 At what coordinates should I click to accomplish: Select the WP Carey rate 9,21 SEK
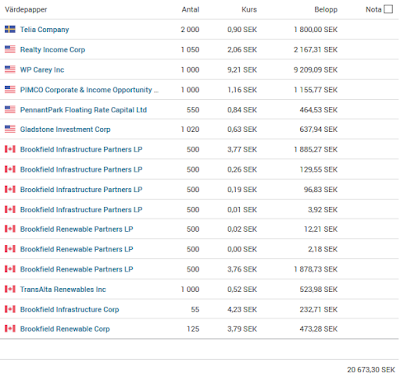[242, 70]
